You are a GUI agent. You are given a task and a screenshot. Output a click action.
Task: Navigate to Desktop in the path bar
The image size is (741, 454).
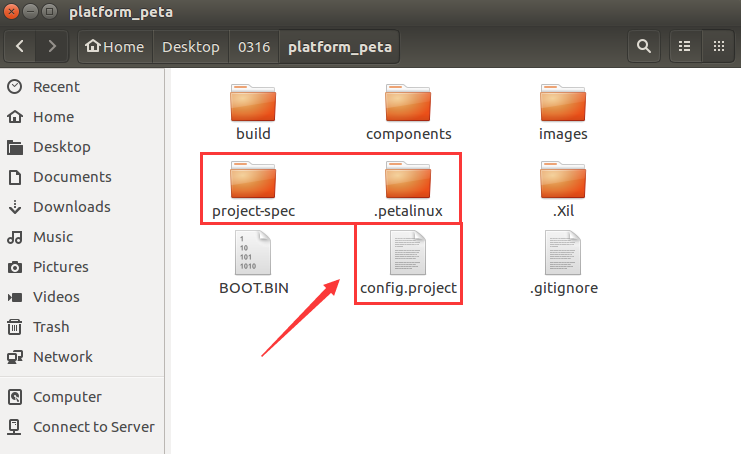pos(191,46)
